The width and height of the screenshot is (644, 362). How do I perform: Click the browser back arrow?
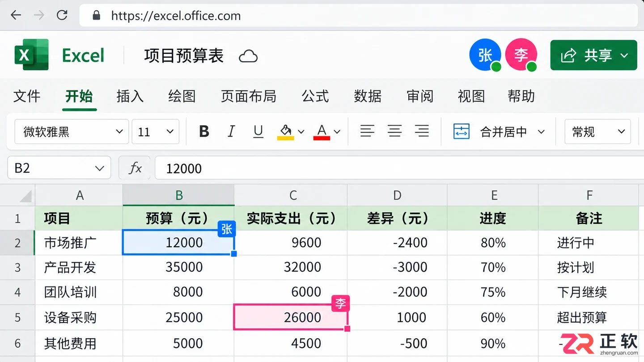pyautogui.click(x=16, y=15)
